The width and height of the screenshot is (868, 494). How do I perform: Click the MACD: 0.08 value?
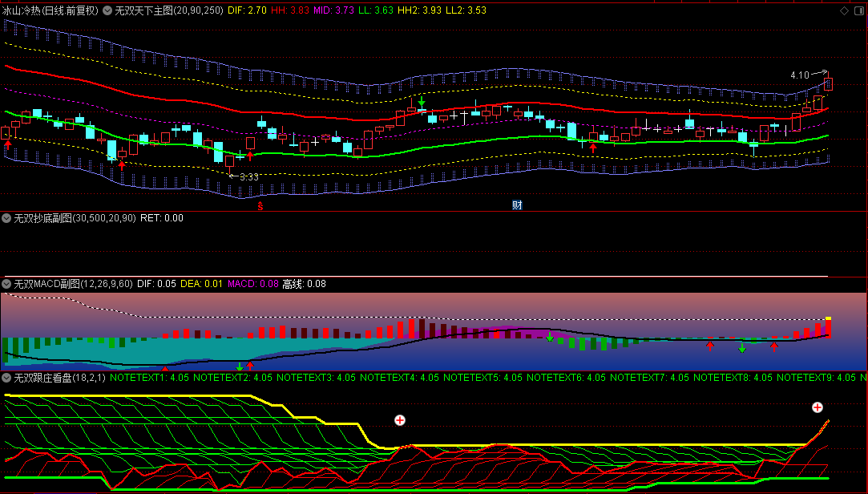click(x=253, y=284)
